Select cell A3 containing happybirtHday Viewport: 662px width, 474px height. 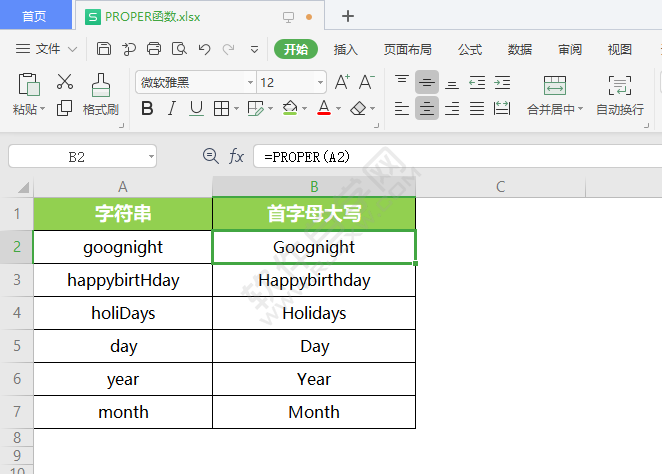(x=123, y=280)
